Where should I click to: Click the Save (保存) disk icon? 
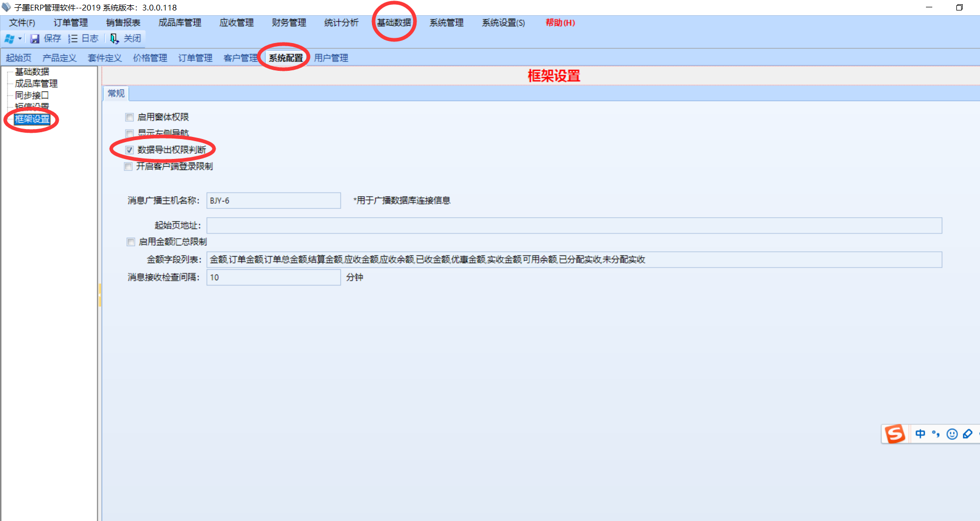(35, 39)
